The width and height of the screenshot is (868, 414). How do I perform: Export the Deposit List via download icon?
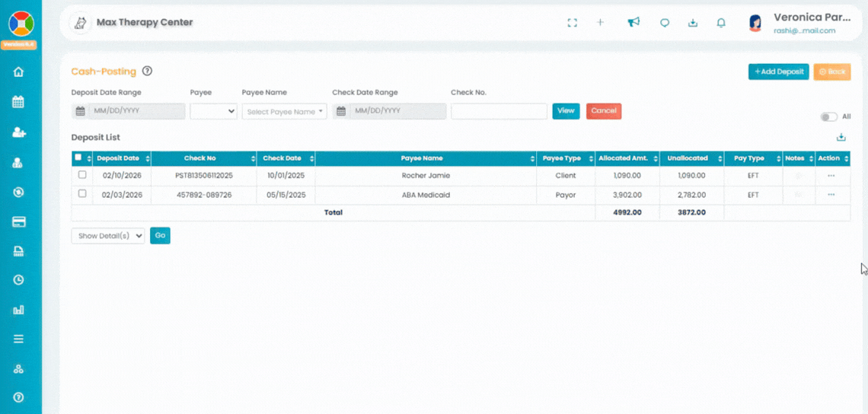[841, 137]
